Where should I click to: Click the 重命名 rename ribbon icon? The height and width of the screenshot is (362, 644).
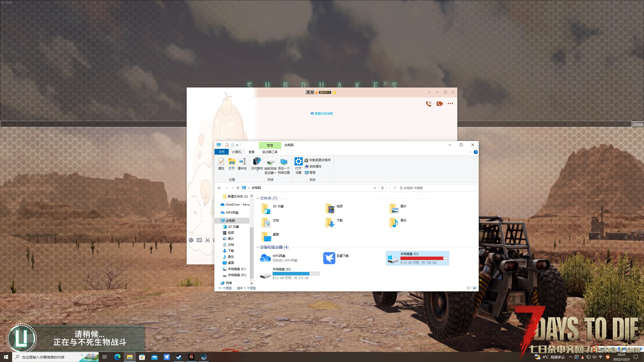coord(242,164)
